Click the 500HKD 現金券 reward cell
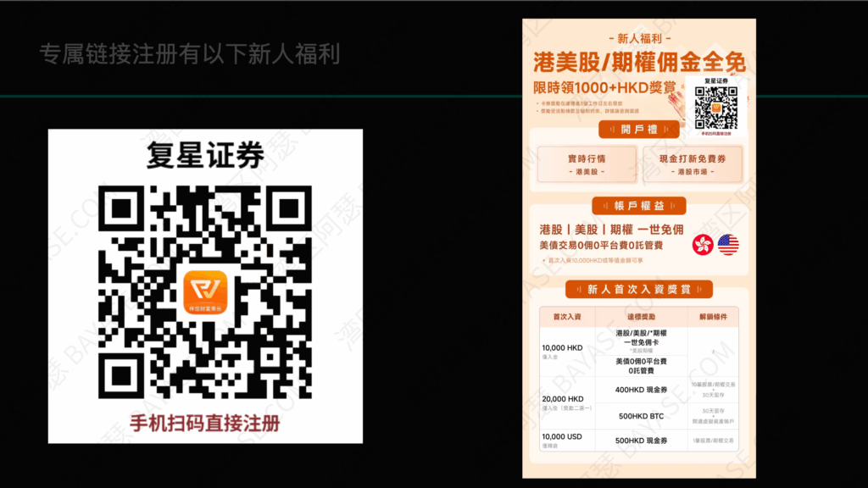This screenshot has height=488, width=868. pos(641,441)
